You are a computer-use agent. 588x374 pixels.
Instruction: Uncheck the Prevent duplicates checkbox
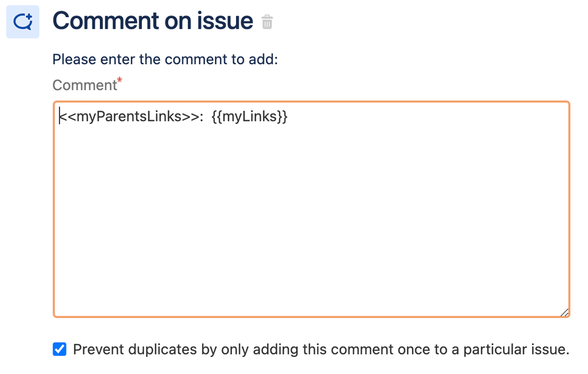pos(59,349)
